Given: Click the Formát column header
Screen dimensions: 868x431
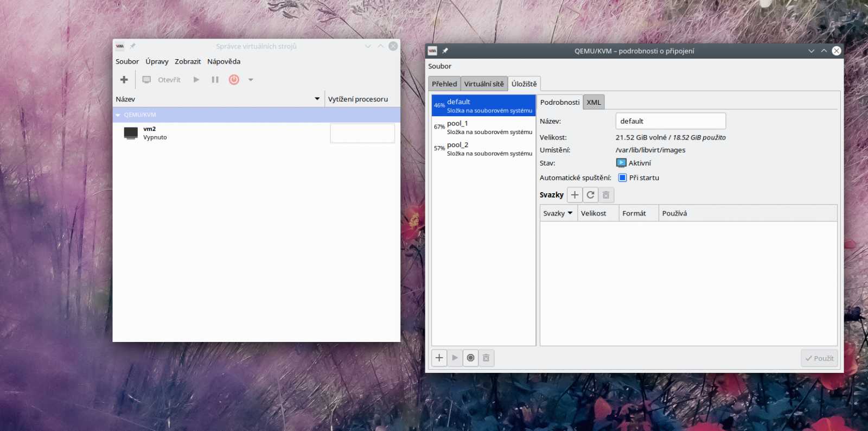Looking at the screenshot, I should [639, 213].
